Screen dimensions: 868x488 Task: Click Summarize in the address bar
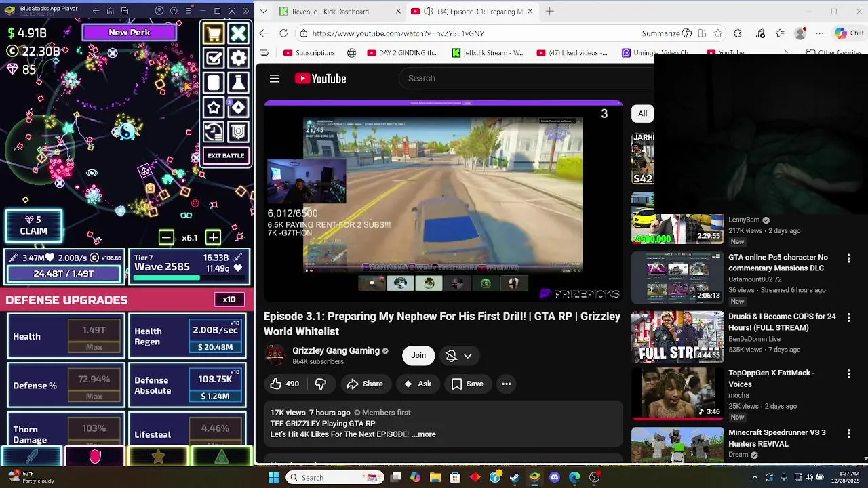(x=667, y=33)
